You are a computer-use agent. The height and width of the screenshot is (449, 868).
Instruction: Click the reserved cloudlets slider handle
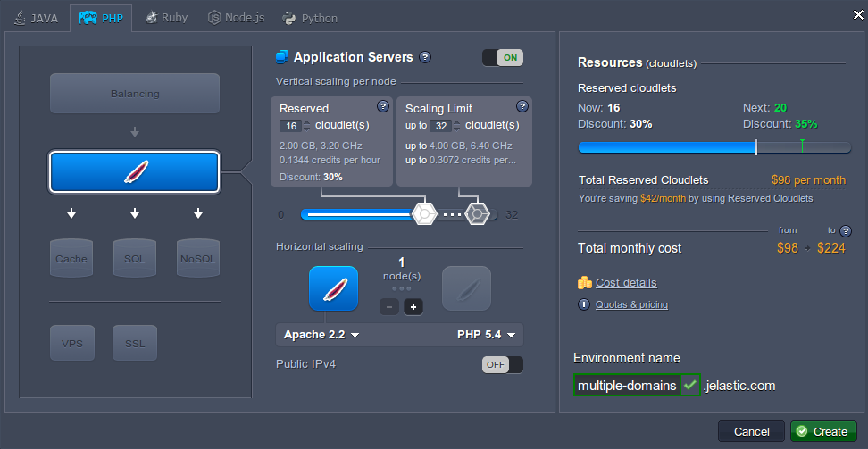click(x=424, y=214)
